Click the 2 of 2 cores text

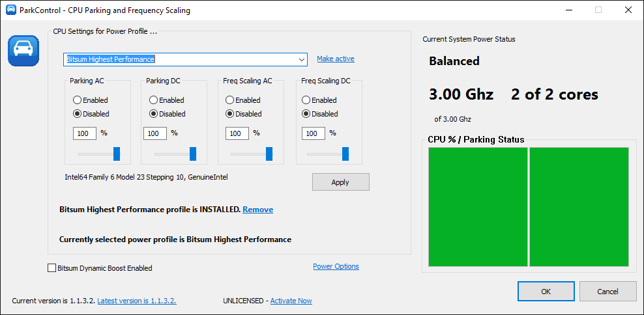pos(555,94)
